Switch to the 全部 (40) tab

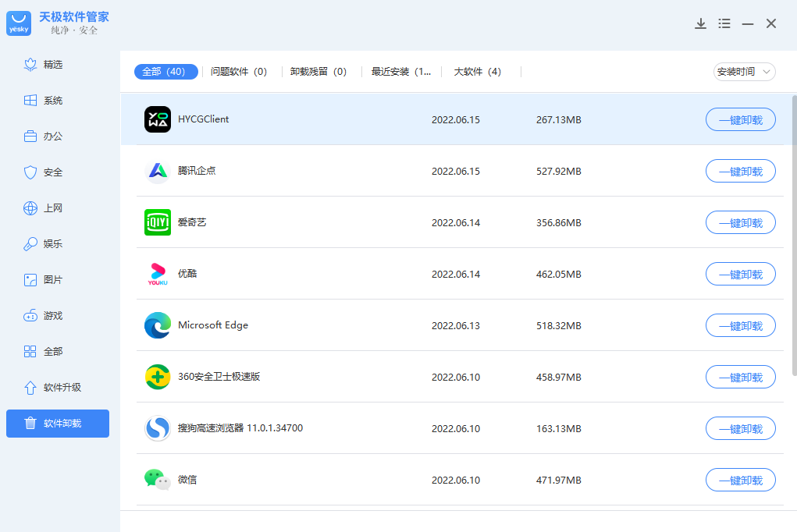tap(165, 72)
